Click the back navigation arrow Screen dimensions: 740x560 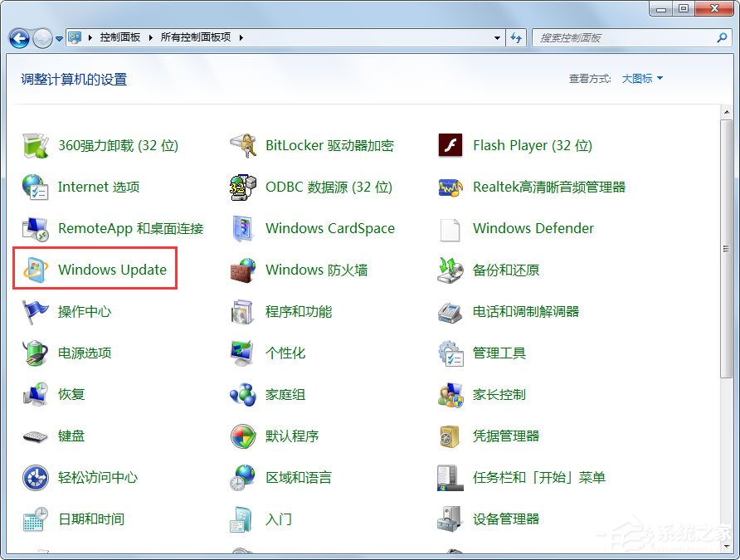click(18, 37)
